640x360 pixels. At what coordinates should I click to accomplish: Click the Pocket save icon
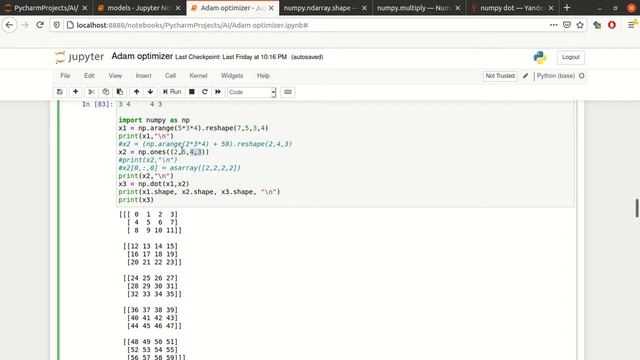click(x=567, y=25)
